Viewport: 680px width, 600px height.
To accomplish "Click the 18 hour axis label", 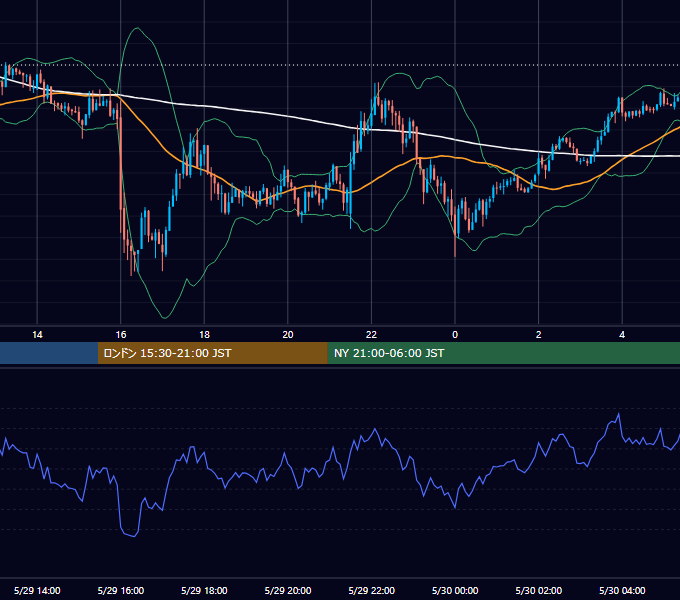I will click(204, 335).
